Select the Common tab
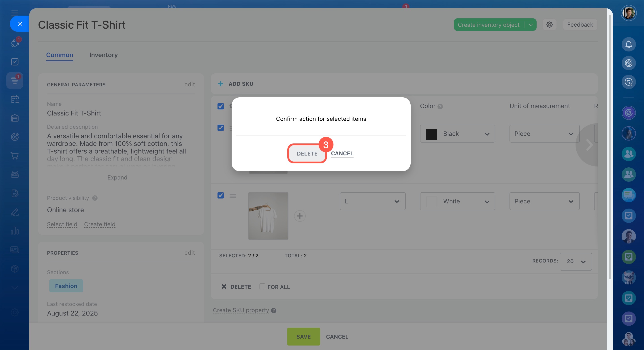 point(60,55)
